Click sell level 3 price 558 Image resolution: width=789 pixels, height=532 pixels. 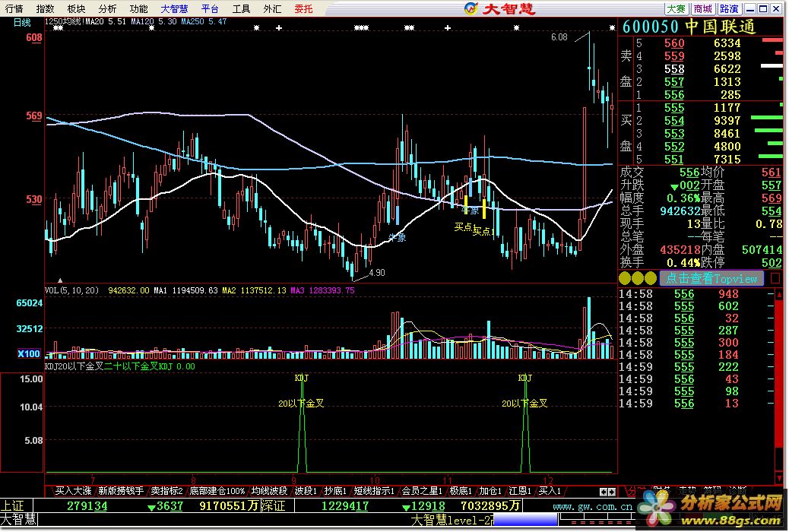pos(674,69)
